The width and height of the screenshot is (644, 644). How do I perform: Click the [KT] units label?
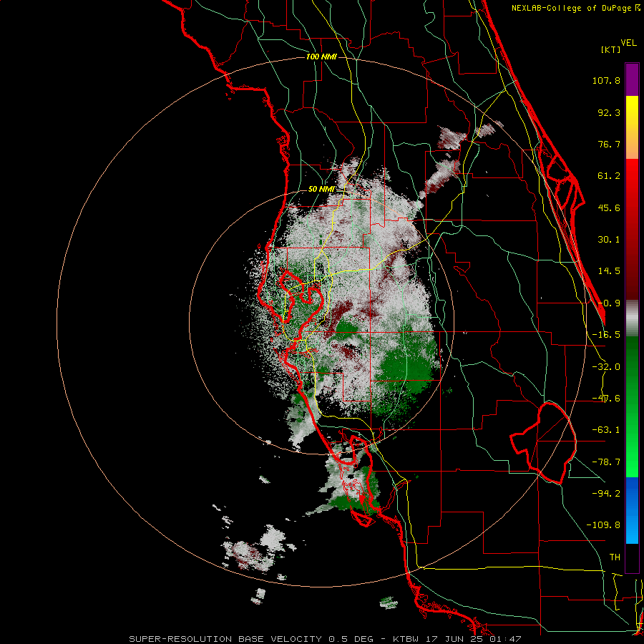point(611,49)
